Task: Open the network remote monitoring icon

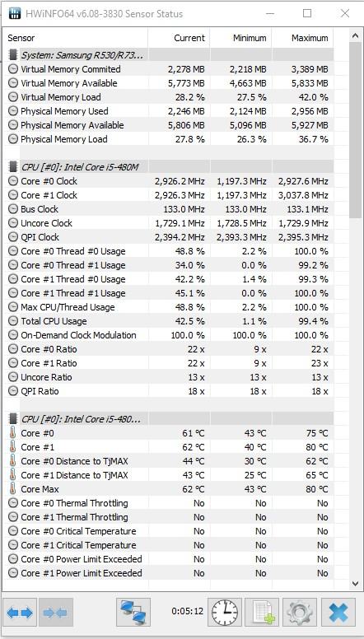Action: (133, 612)
